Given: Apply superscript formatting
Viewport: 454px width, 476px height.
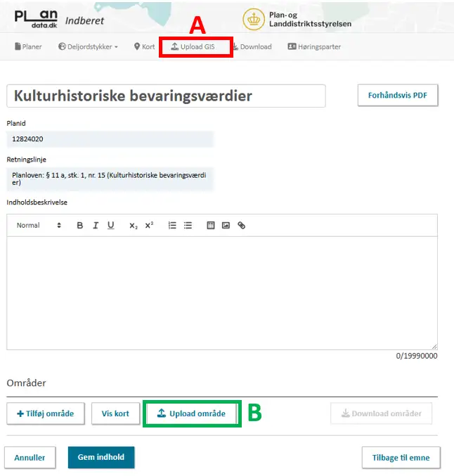Looking at the screenshot, I should coord(149,226).
